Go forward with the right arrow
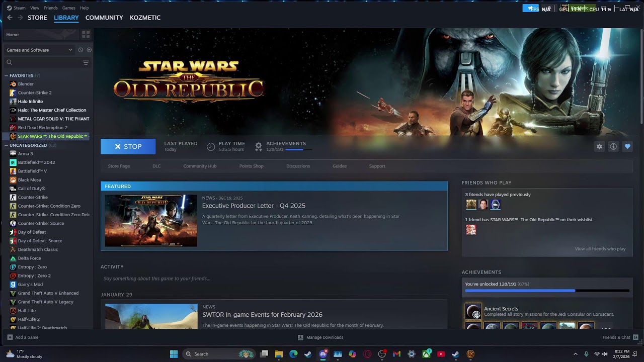The image size is (644, 362). 20,18
